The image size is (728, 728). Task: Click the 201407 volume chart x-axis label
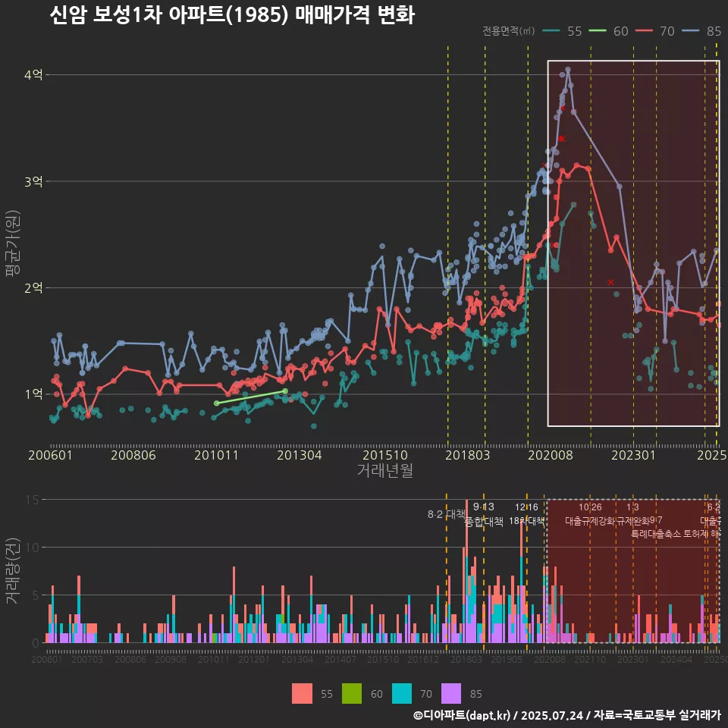pyautogui.click(x=340, y=659)
